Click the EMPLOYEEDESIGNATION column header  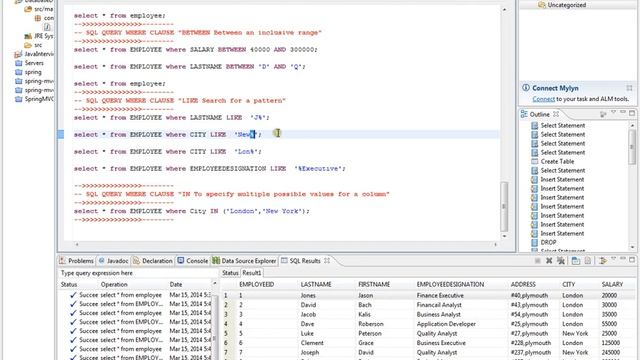tap(450, 284)
